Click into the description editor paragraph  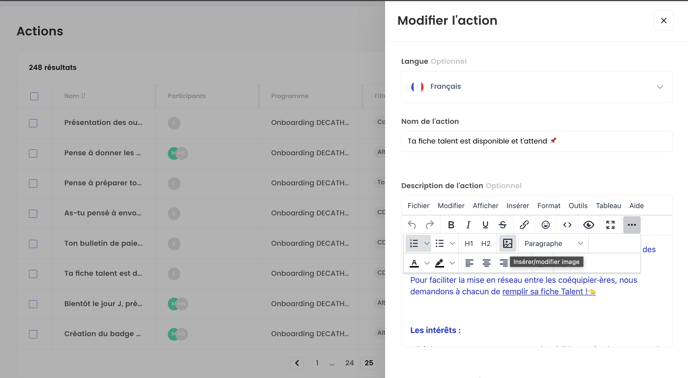pyautogui.click(x=523, y=286)
